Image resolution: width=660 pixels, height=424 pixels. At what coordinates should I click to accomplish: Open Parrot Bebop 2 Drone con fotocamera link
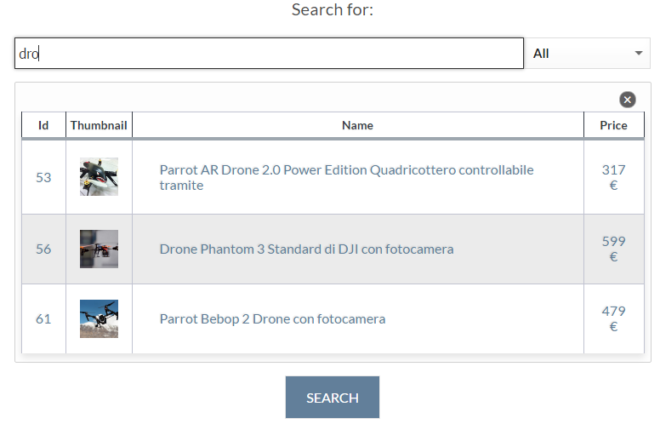[x=272, y=319]
